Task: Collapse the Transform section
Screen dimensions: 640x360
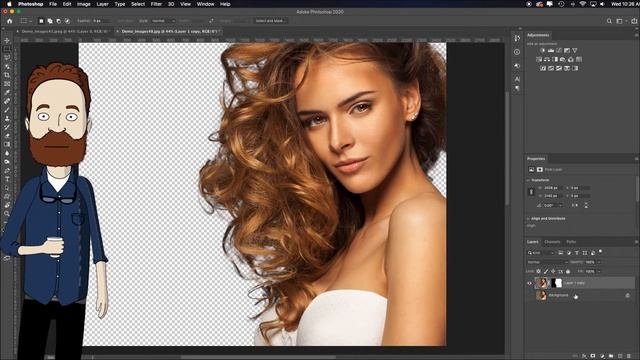Action: click(528, 180)
